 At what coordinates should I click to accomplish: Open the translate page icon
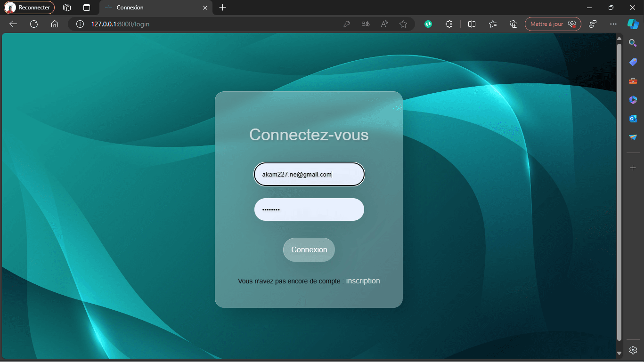pyautogui.click(x=366, y=24)
